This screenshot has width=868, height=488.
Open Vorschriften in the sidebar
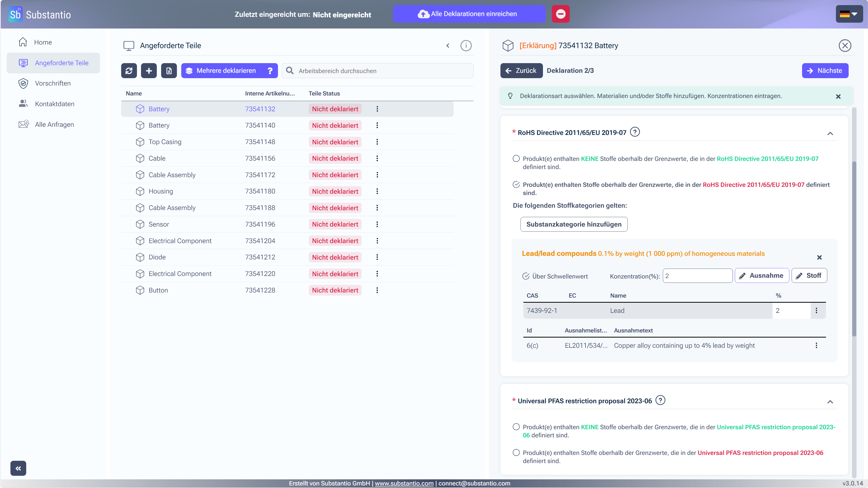53,83
